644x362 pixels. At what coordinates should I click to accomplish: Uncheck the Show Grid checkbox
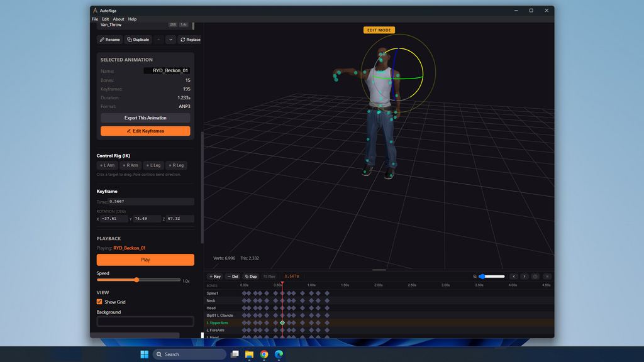coord(99,302)
